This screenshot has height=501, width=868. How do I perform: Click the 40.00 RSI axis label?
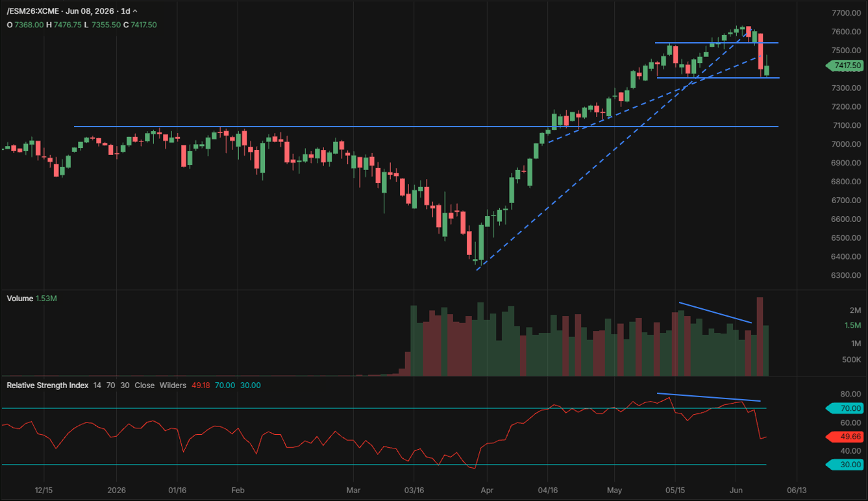coord(850,450)
